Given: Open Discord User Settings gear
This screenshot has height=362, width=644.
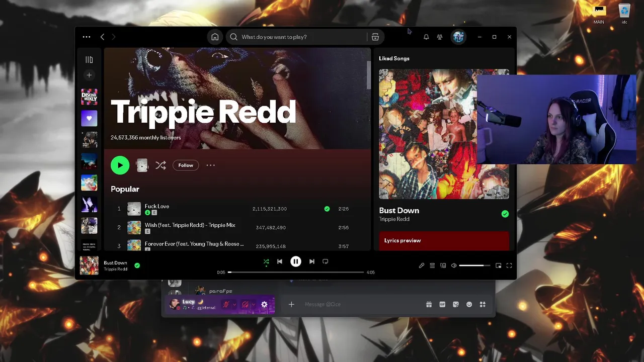Looking at the screenshot, I should pyautogui.click(x=264, y=305).
